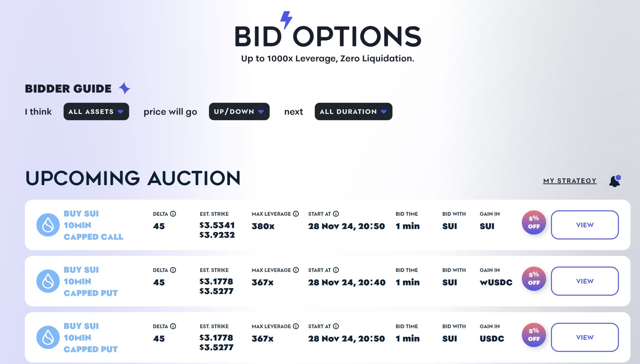Click 5% OFF badge on Capped Call auction
The width and height of the screenshot is (640, 364).
[x=534, y=222]
